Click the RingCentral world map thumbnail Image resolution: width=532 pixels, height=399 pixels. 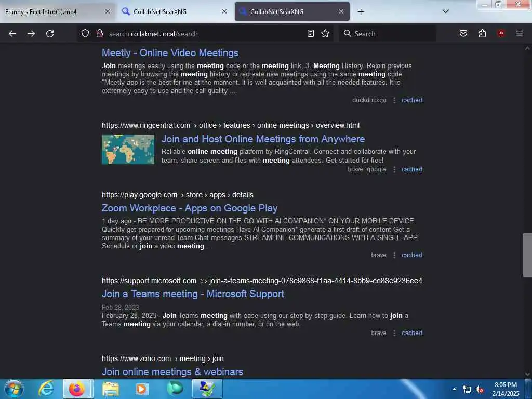[128, 149]
